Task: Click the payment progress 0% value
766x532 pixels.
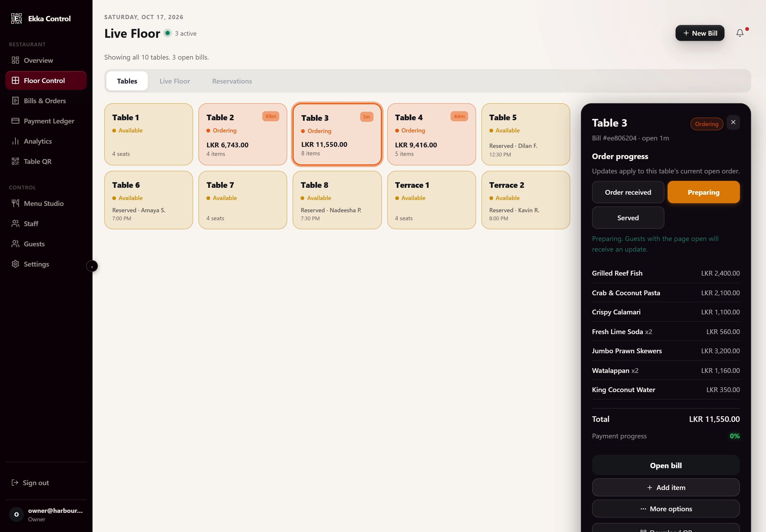Action: click(x=734, y=436)
